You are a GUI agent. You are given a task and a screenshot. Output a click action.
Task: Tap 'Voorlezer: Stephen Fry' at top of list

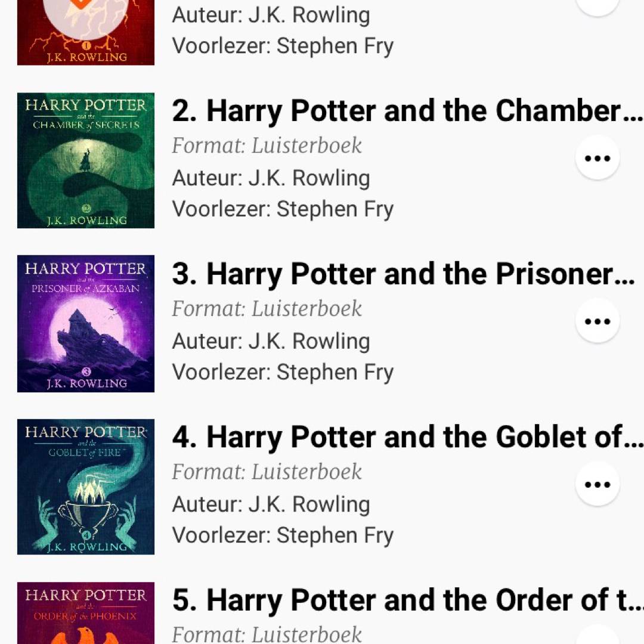283,46
